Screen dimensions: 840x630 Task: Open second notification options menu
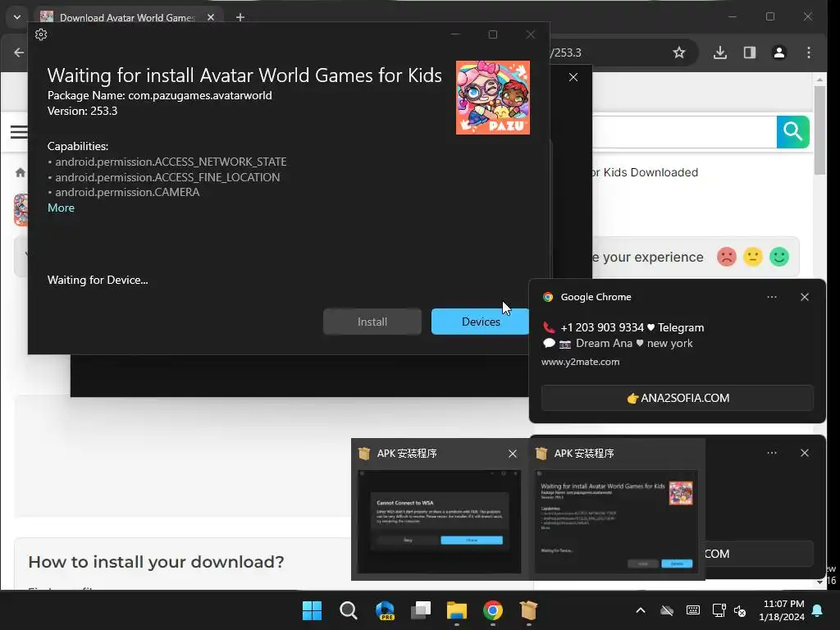[x=771, y=453]
